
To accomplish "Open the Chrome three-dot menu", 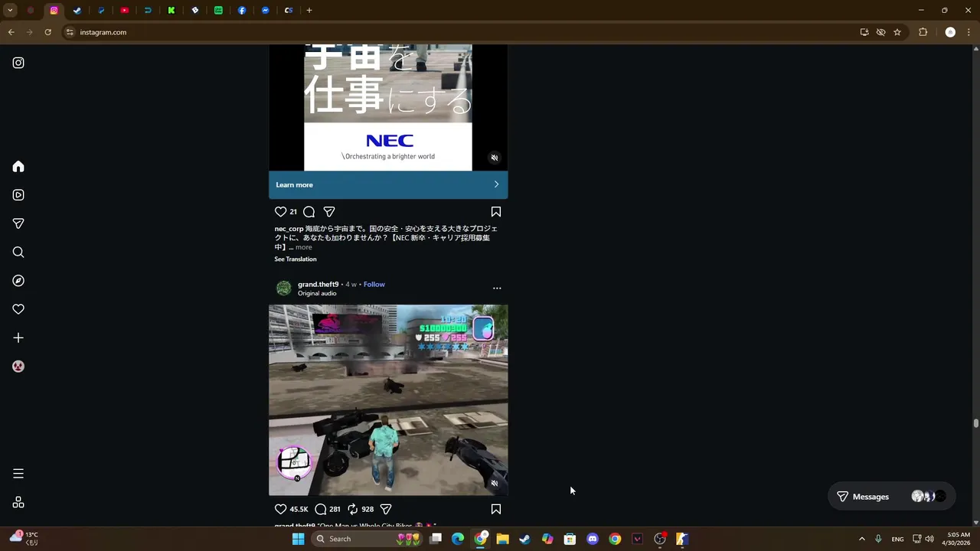I will tap(969, 32).
